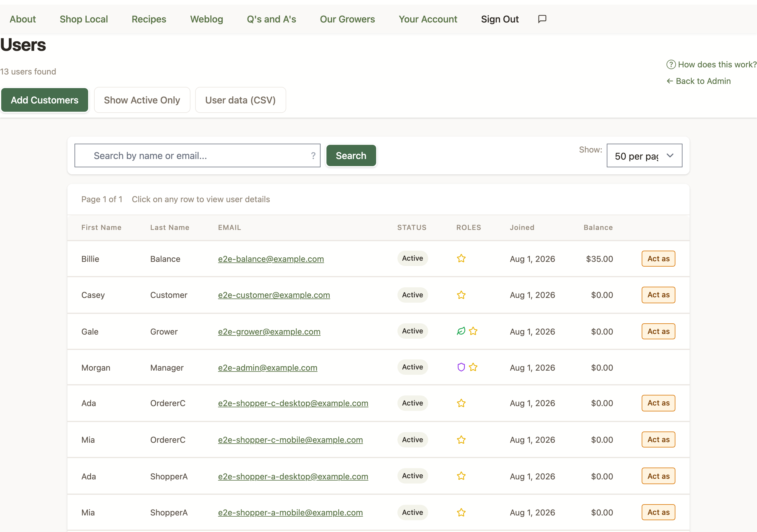Click the green Search button

click(351, 155)
